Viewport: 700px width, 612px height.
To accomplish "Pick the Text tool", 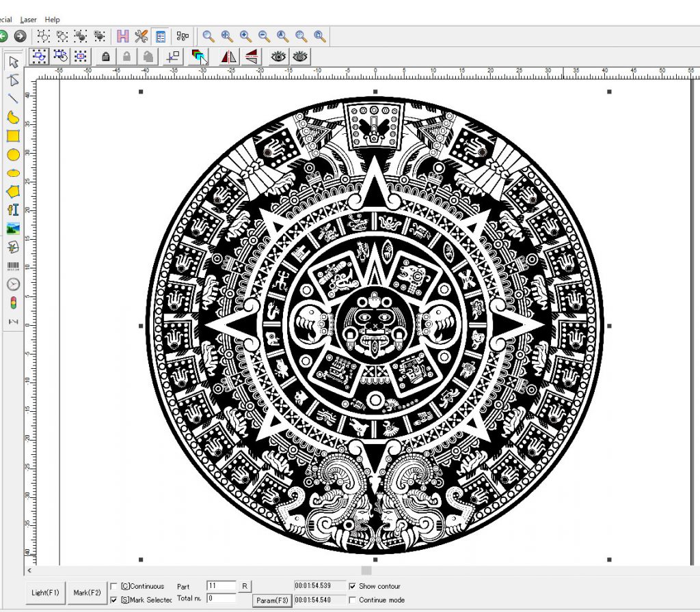I will click(14, 210).
